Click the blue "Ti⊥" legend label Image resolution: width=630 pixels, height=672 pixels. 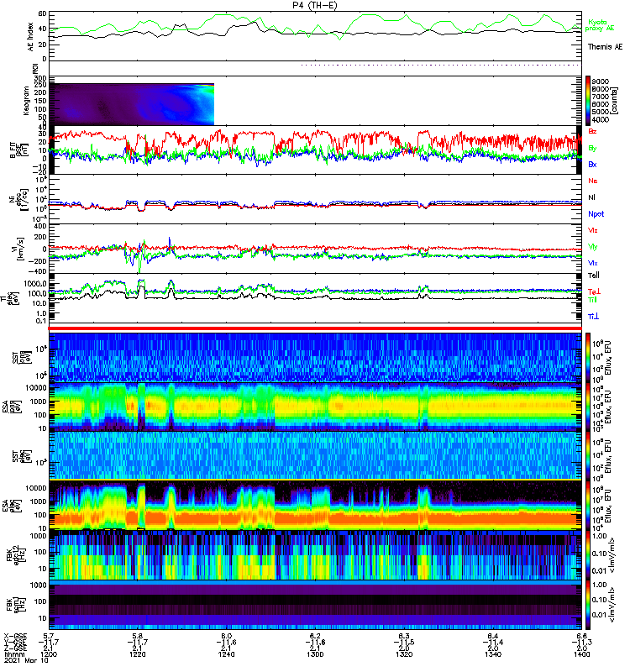(593, 317)
